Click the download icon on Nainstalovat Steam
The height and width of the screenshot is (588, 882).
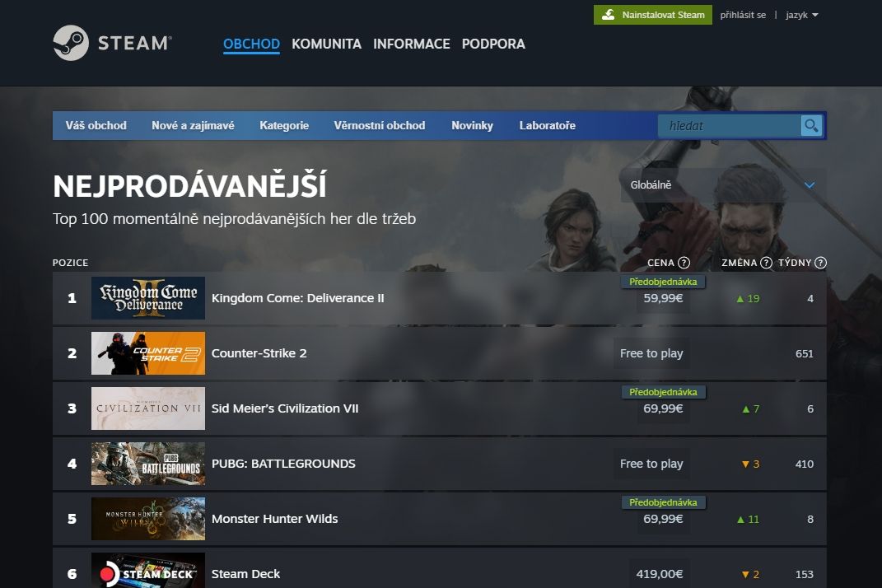click(608, 15)
